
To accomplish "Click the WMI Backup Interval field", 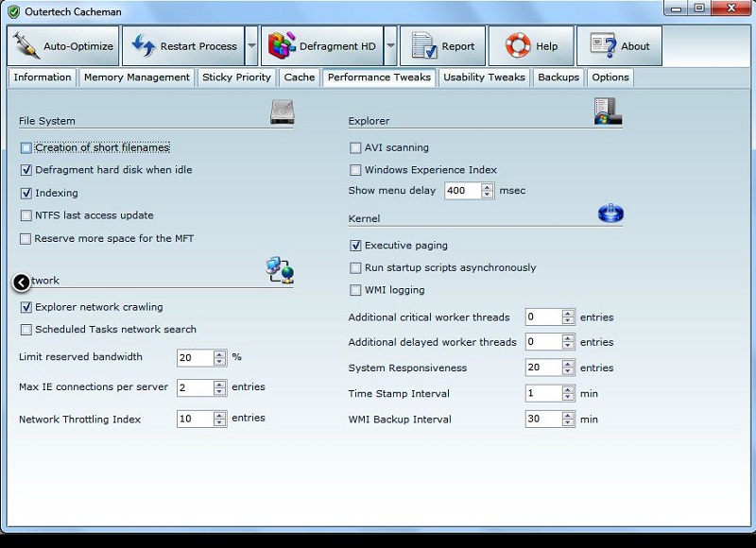I will click(543, 419).
